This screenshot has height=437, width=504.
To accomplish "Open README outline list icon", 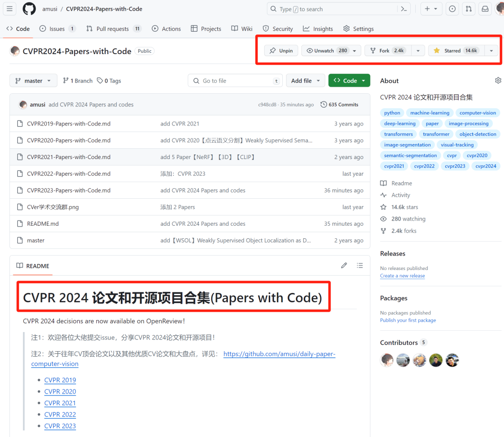I will click(x=360, y=265).
